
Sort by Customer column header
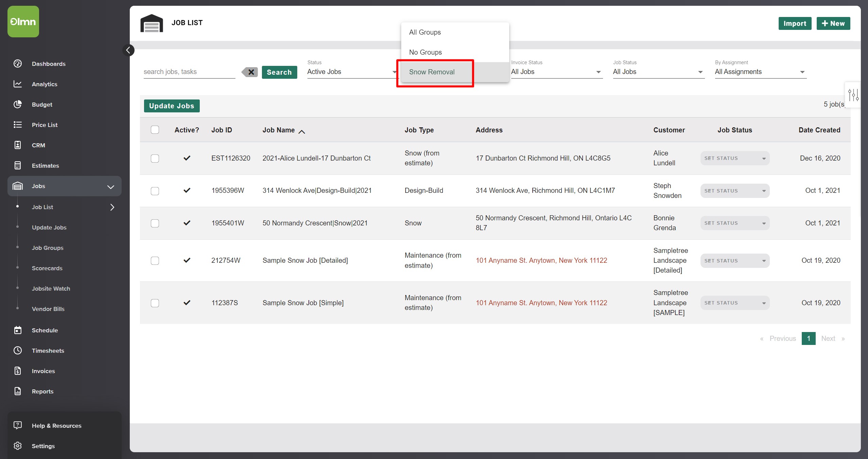coord(669,130)
